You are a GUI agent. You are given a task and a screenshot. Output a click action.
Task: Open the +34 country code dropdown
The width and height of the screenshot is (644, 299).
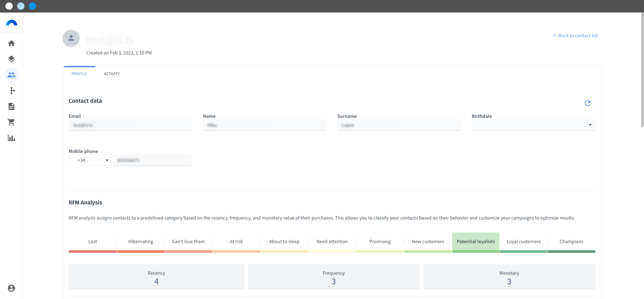click(x=90, y=160)
